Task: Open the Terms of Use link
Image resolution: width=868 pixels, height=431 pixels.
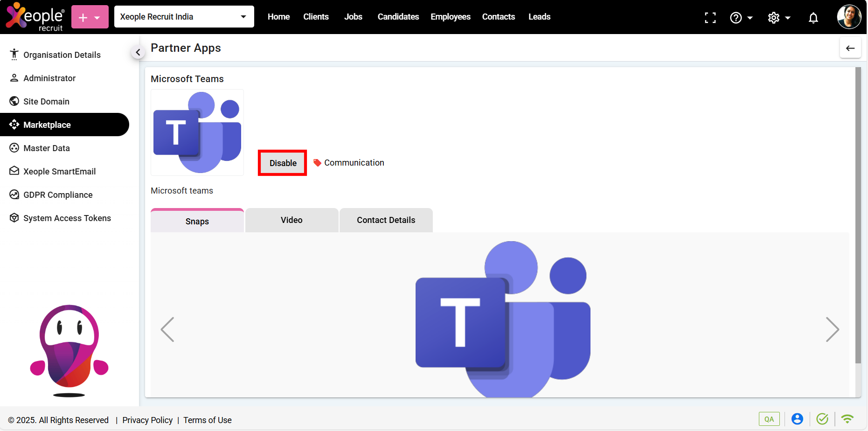Action: click(x=208, y=420)
